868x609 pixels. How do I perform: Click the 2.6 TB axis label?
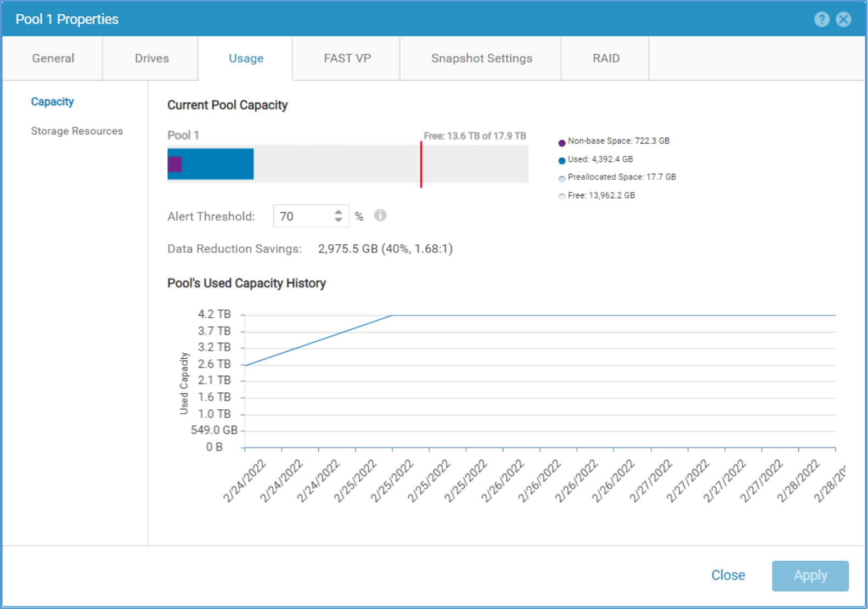tap(214, 364)
